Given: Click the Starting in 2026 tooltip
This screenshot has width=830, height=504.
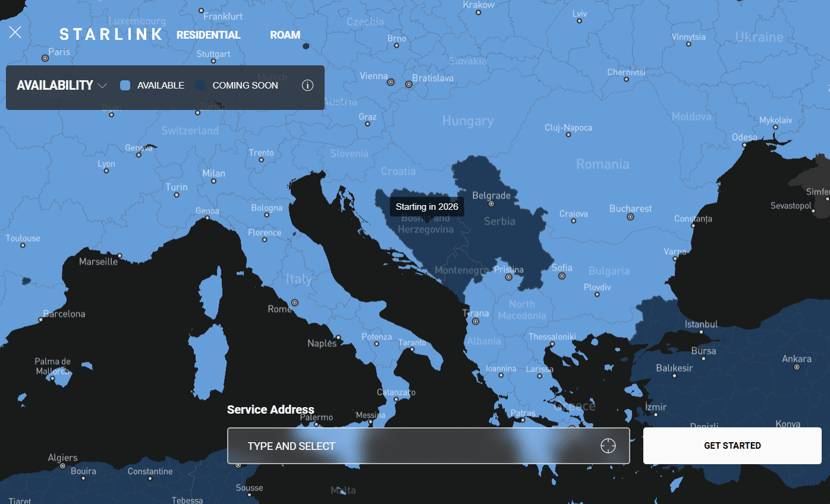Looking at the screenshot, I should tap(427, 207).
